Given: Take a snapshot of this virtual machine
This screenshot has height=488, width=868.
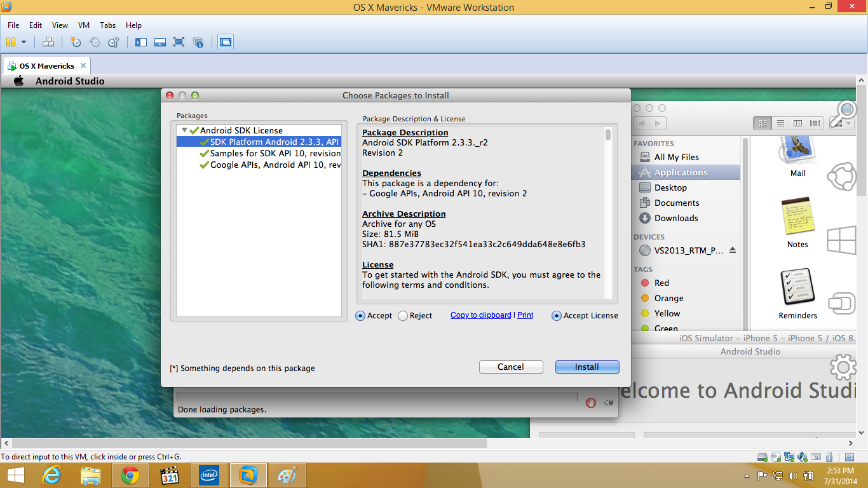Looking at the screenshot, I should click(76, 42).
